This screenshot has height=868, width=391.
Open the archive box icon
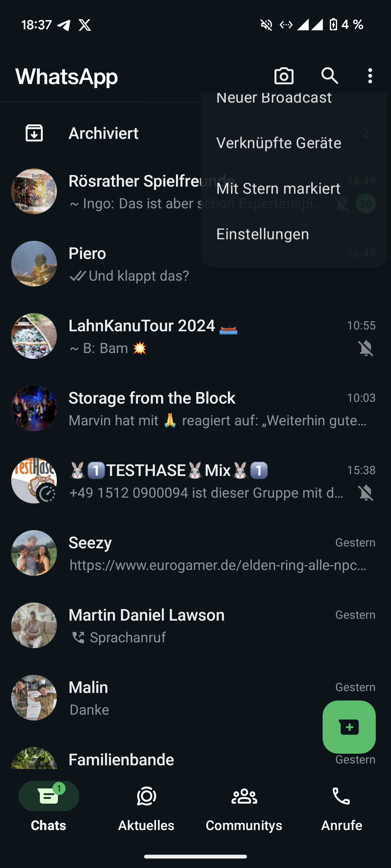tap(34, 133)
